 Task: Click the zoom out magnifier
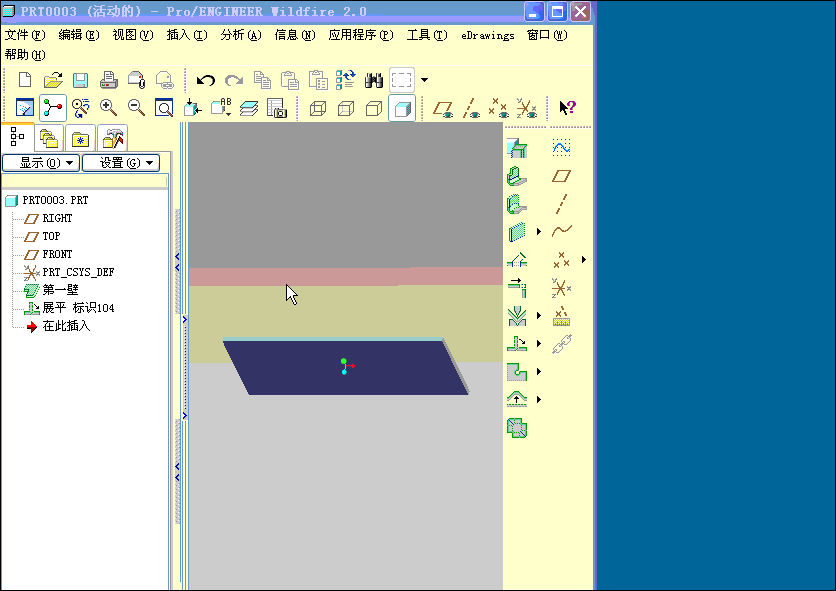(136, 108)
